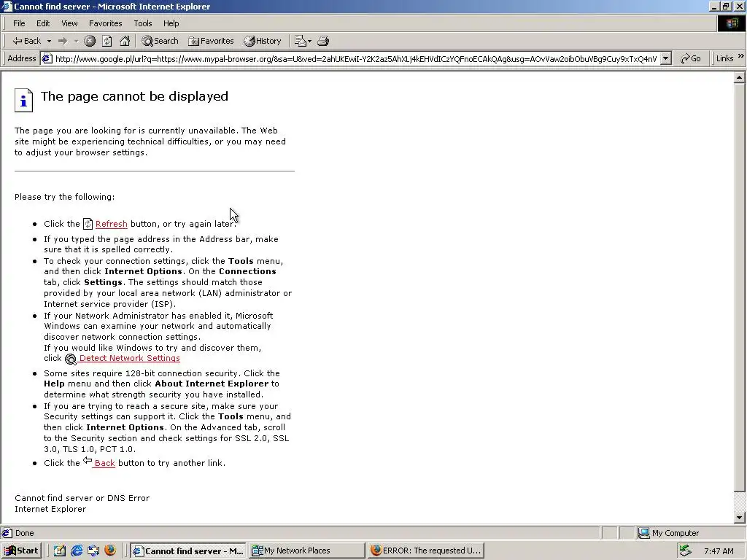Click the Detect Network Settings magnifier icon
The width and height of the screenshot is (747, 560).
pos(71,359)
